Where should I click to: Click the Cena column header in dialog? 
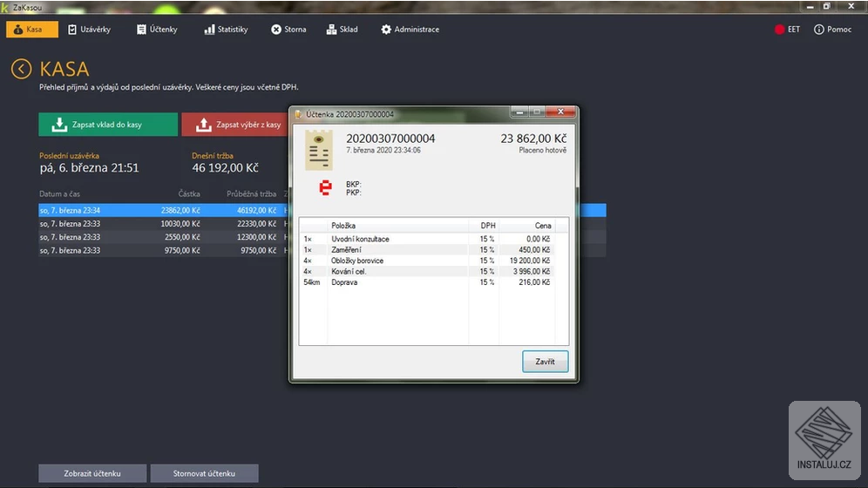pyautogui.click(x=542, y=226)
